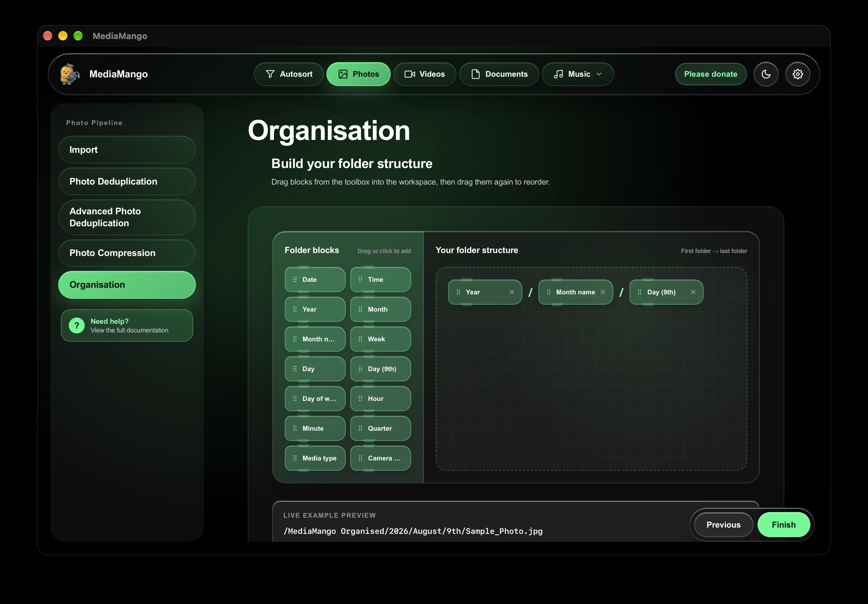Go back with Previous button
The width and height of the screenshot is (868, 604).
(723, 525)
